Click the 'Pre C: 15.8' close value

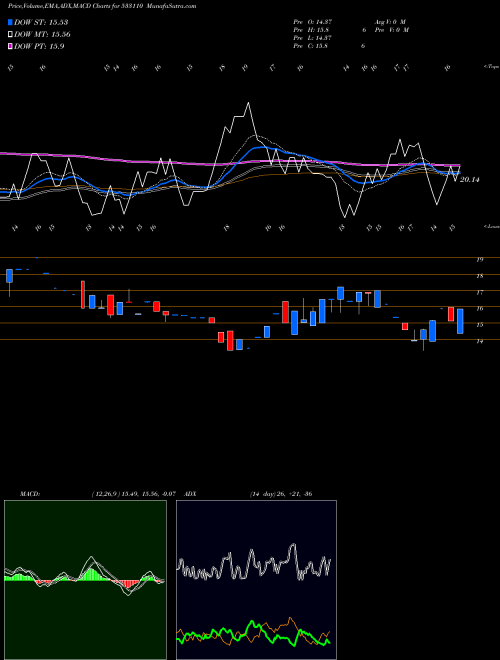pos(311,46)
